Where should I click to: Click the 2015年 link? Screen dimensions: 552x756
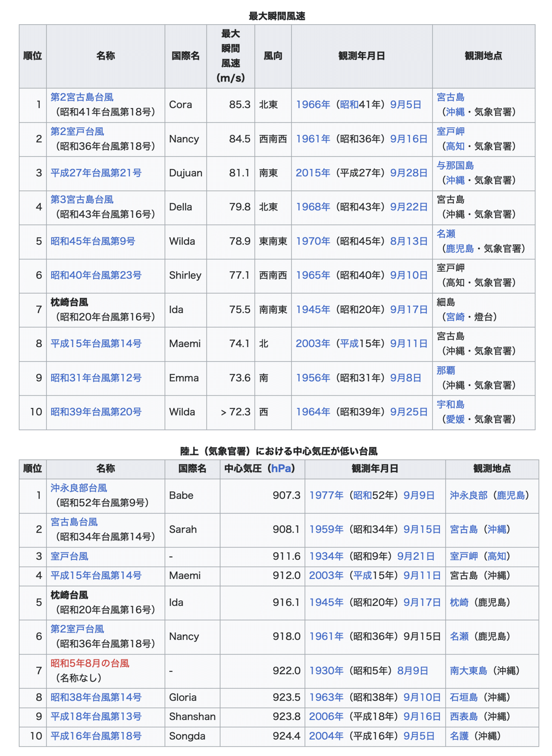point(313,173)
